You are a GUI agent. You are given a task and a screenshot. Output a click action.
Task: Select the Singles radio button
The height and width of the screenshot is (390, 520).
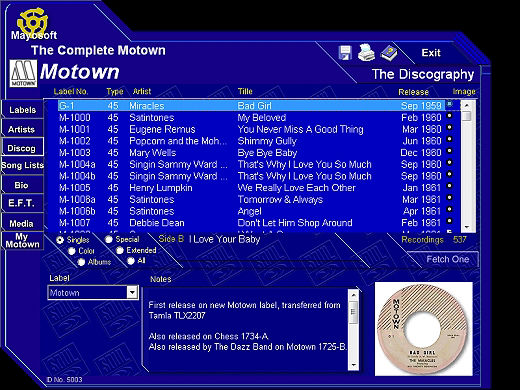click(60, 240)
